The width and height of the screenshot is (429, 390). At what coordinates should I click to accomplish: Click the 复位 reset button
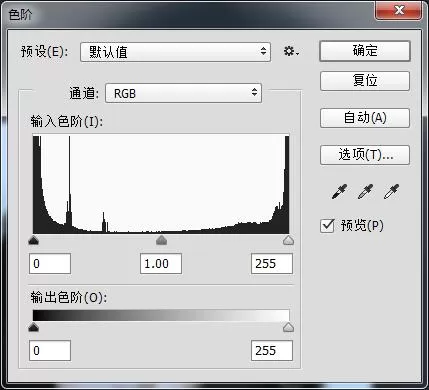tap(365, 81)
